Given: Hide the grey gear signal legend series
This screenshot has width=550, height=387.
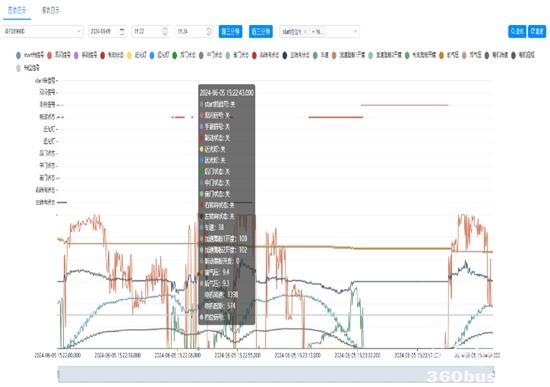Looking at the screenshot, I should (28, 68).
